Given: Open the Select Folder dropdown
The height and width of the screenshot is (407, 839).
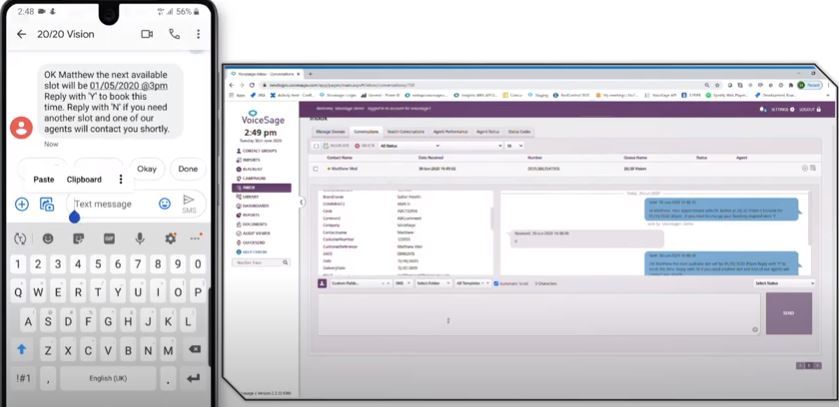Looking at the screenshot, I should tap(433, 283).
